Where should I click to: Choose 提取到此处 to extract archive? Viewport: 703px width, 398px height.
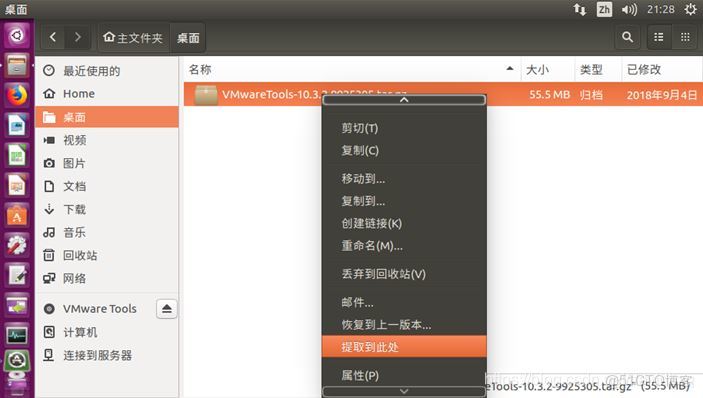[x=404, y=347]
